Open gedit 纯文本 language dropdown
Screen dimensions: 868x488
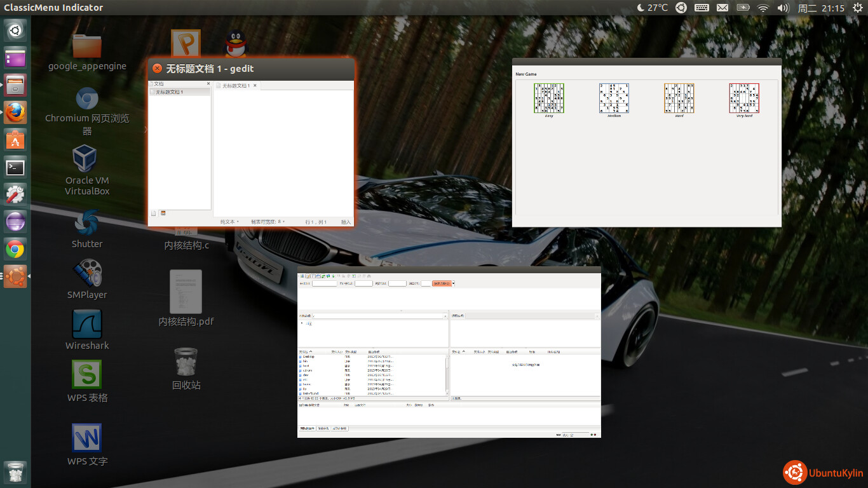(x=229, y=222)
